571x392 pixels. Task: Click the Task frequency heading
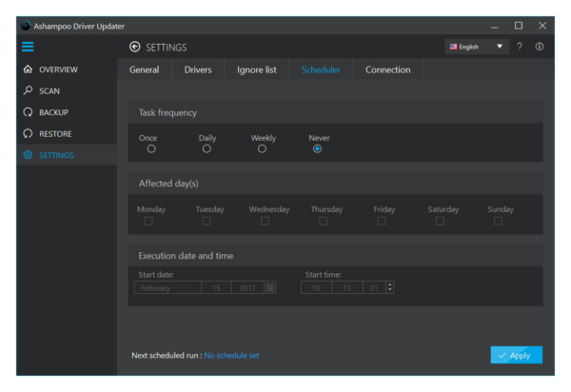tap(167, 113)
